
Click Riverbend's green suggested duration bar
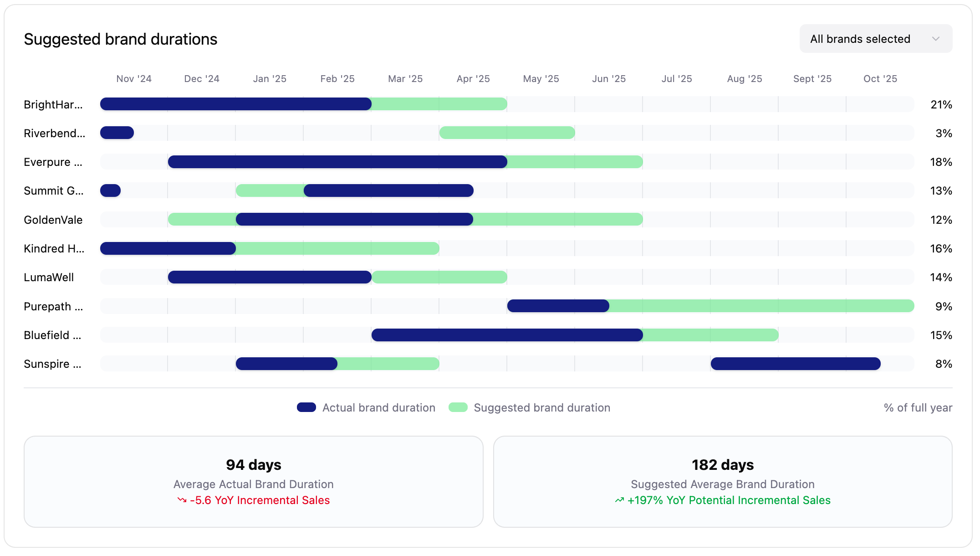coord(507,133)
